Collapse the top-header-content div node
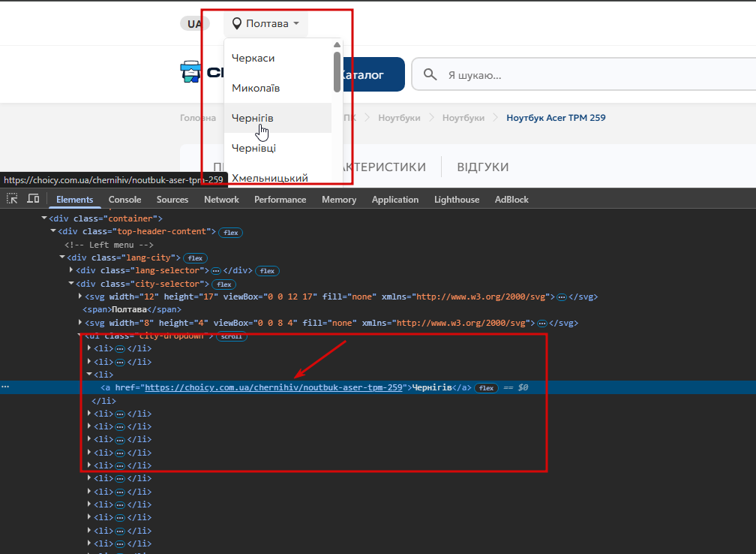 tap(53, 231)
